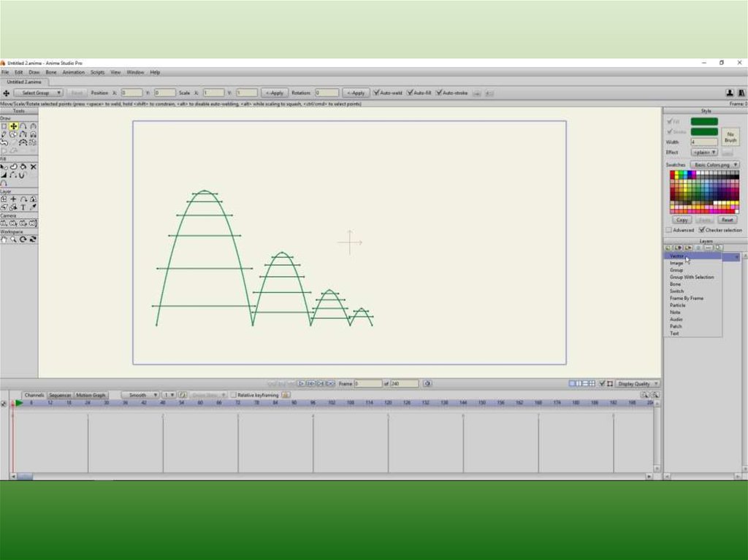Switch to the Motion Graph tab
Screen dimensions: 748x560
tap(91, 395)
